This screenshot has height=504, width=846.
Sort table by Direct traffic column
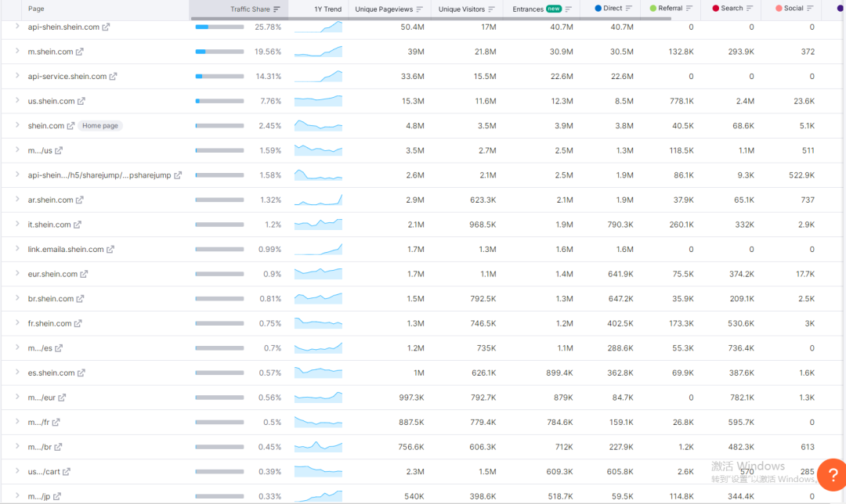[x=628, y=8]
